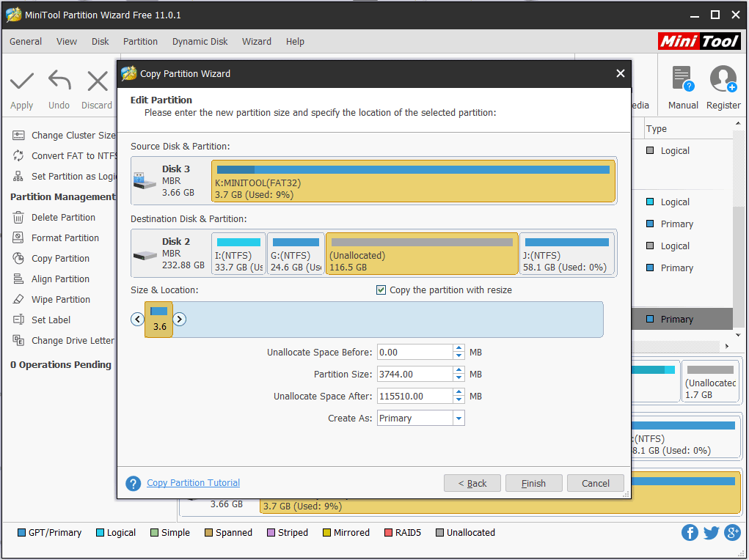Screen dimensions: 749x560
Task: Click the Discard X icon
Action: click(x=98, y=81)
